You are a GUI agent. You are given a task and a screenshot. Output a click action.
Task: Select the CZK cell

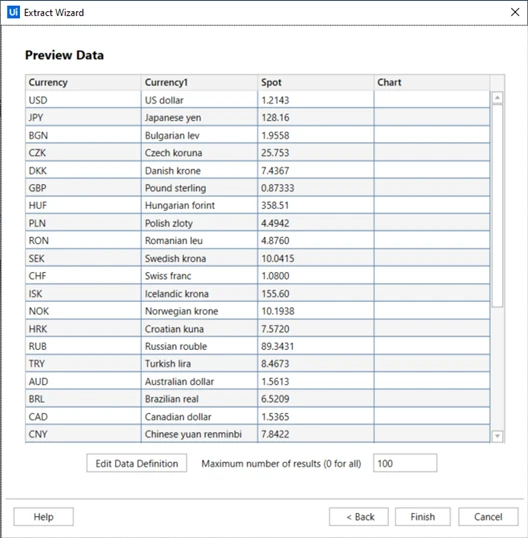[83, 153]
